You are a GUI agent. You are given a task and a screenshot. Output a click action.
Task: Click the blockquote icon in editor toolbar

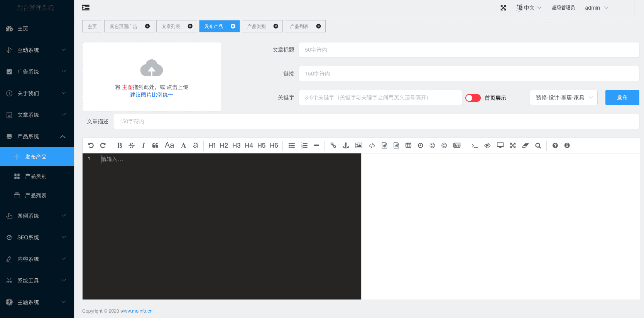155,145
